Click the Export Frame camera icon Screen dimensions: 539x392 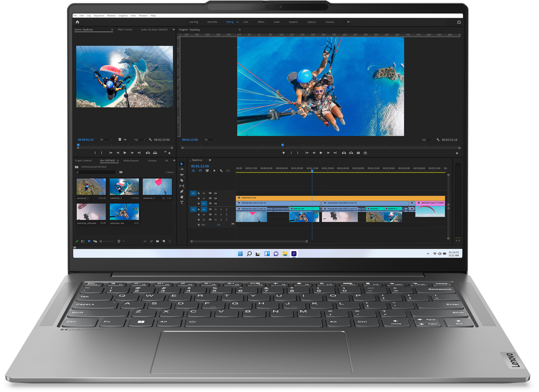click(x=358, y=153)
